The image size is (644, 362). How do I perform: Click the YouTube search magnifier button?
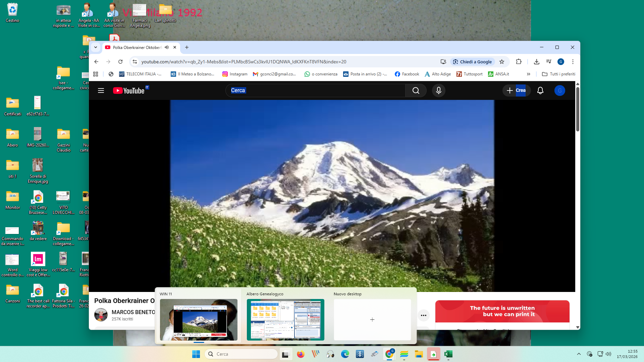tap(416, 90)
